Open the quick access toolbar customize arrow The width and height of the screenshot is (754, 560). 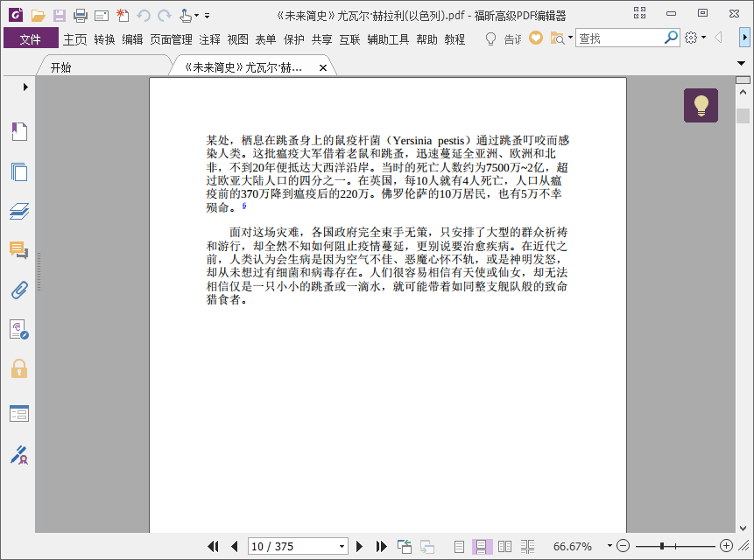pos(208,16)
